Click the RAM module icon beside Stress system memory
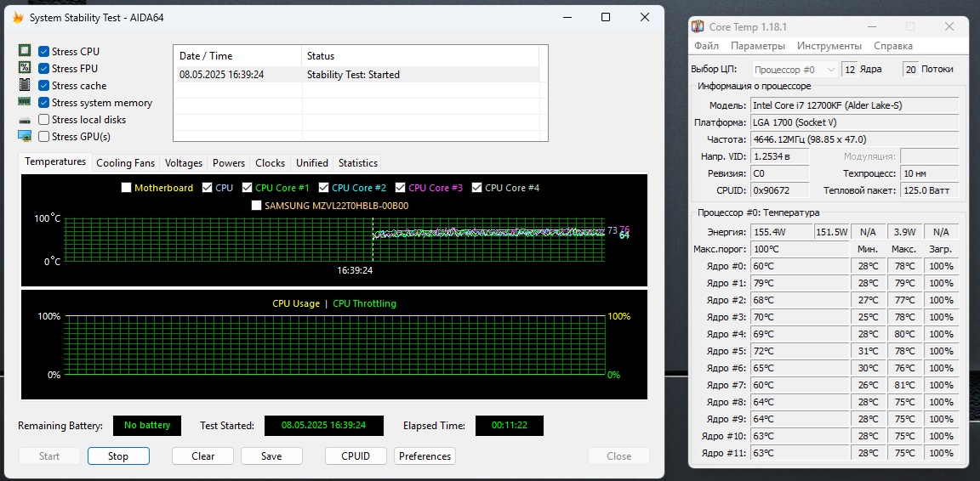This screenshot has width=980, height=481. click(x=25, y=102)
